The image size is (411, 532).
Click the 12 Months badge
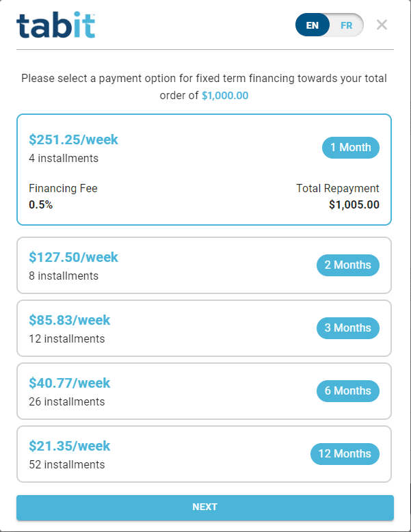344,454
